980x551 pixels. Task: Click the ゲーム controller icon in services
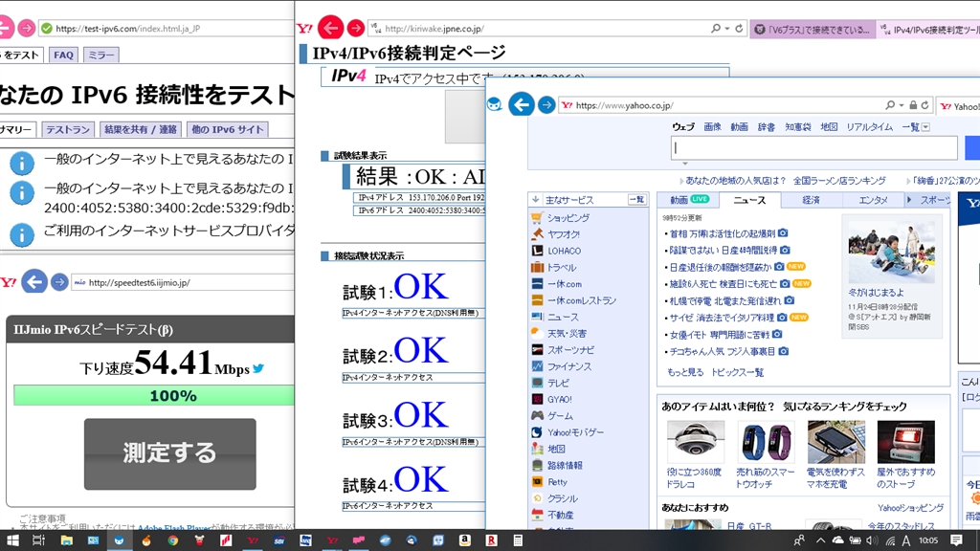tap(537, 416)
